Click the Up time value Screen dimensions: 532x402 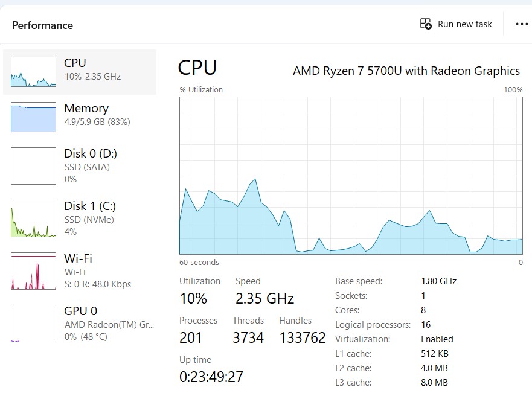click(211, 377)
